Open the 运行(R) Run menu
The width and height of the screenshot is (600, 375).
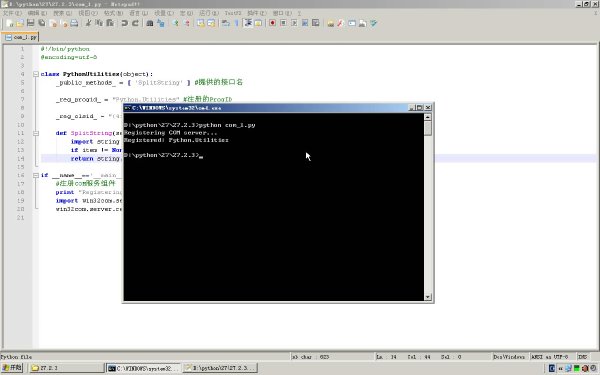point(209,13)
